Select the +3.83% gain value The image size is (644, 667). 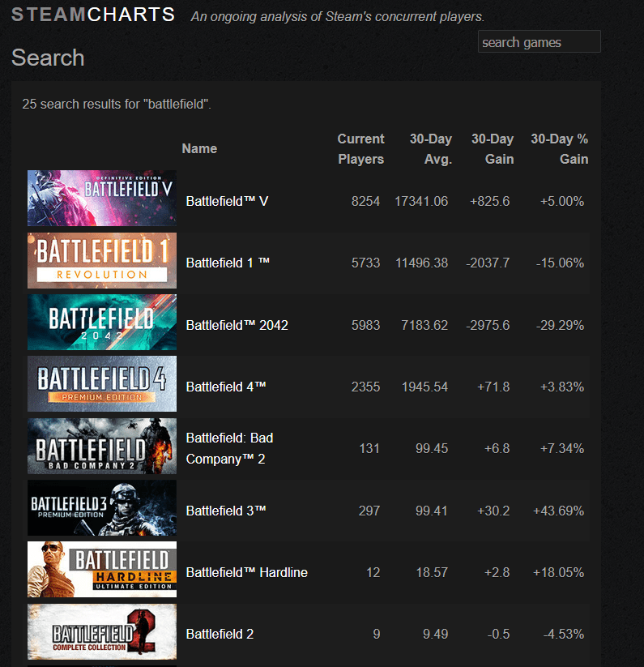click(x=562, y=387)
